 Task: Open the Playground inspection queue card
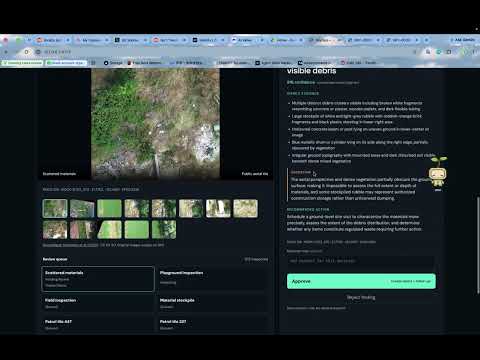(213, 279)
